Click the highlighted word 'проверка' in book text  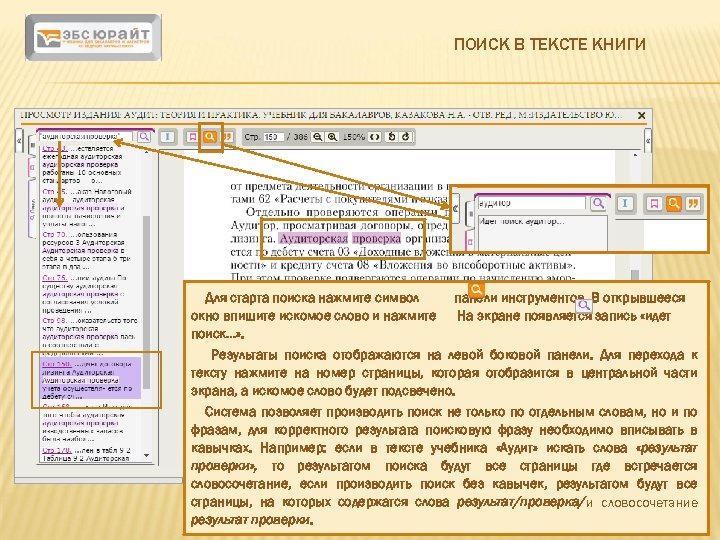tap(377, 239)
